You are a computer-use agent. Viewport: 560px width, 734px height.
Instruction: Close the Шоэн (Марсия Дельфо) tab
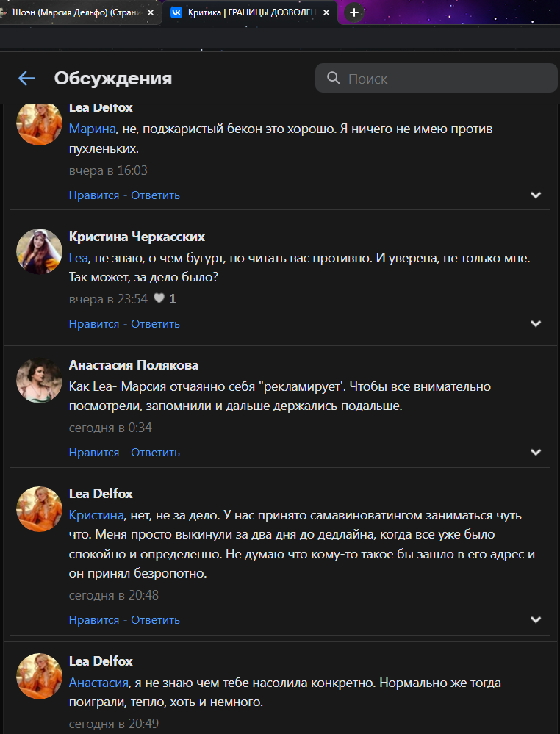click(x=151, y=12)
